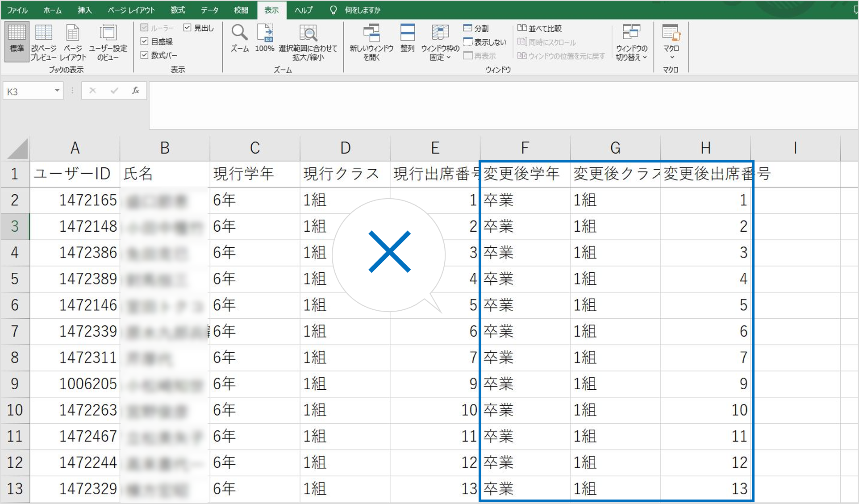Viewport: 859px width, 504px height.
Task: Toggle the headings (見出し) checkbox
Action: [x=188, y=28]
